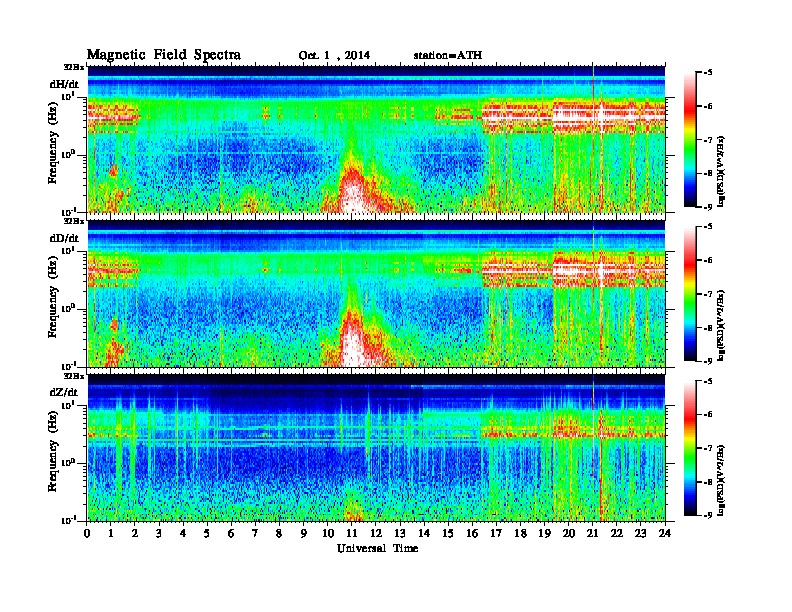Click hour tick label "2" on time axis
This screenshot has height=612, width=792.
135,533
